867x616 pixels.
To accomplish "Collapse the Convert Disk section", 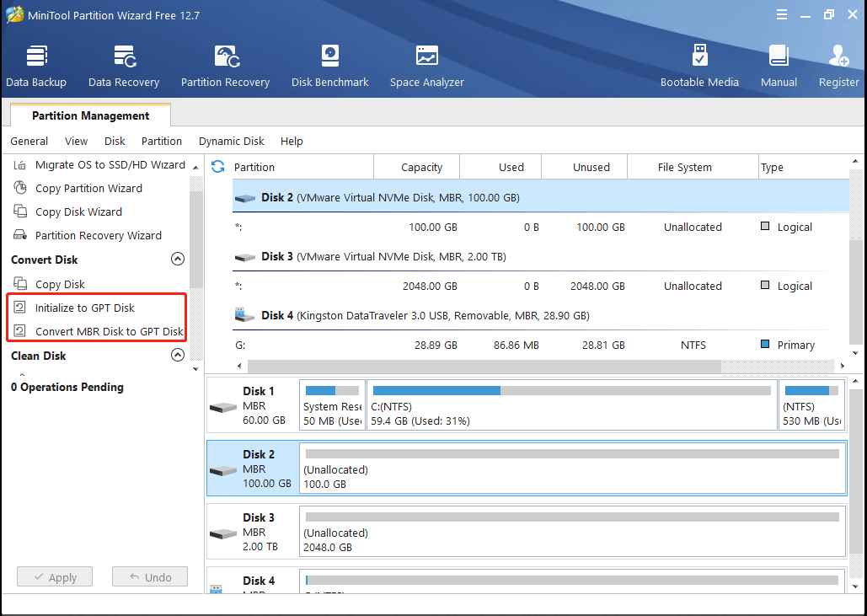I will 178,260.
